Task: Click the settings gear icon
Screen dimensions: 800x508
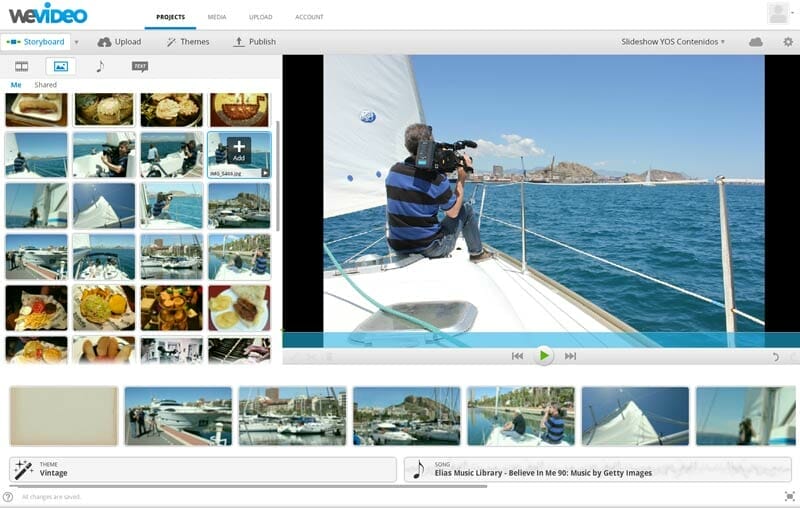Action: [x=787, y=42]
